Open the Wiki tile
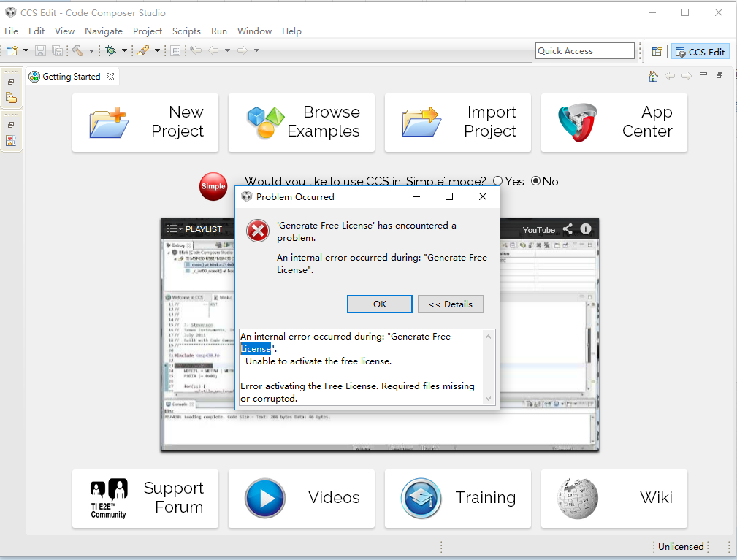Image resolution: width=737 pixels, height=560 pixels. [x=614, y=499]
